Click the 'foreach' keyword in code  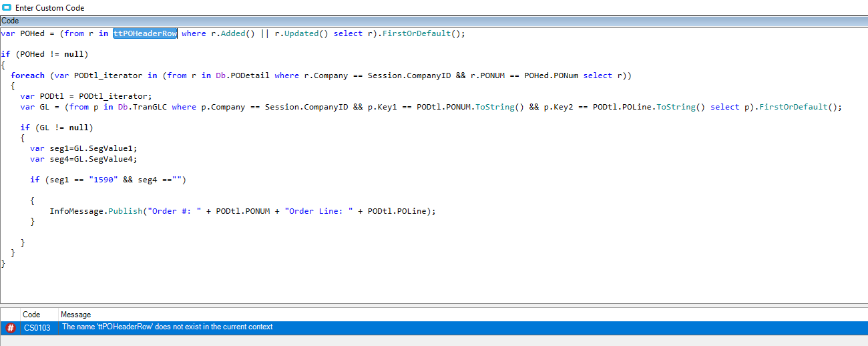(27, 75)
